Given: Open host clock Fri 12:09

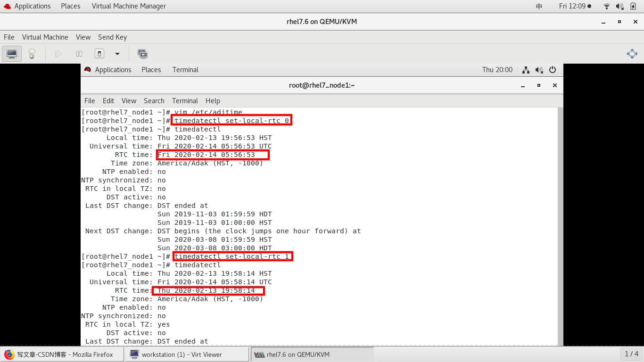Looking at the screenshot, I should (x=572, y=6).
